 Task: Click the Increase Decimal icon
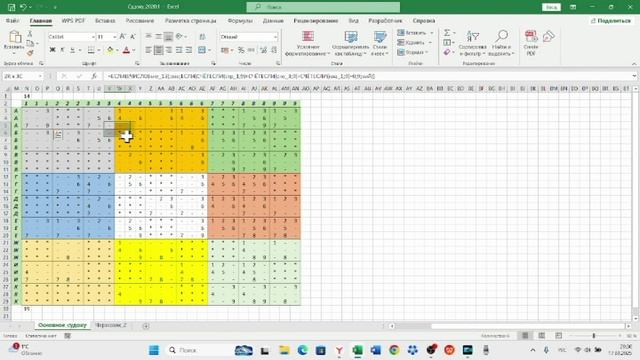[263, 50]
